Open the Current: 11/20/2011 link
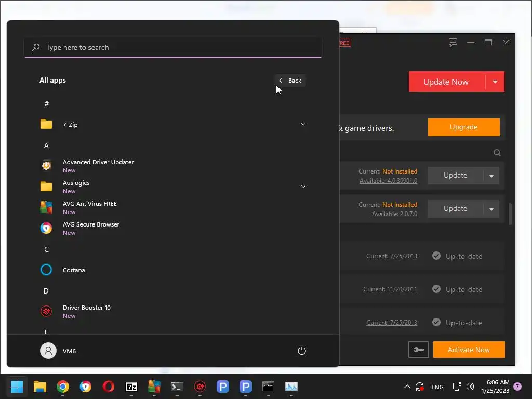Viewport: 532px width, 399px height. pos(390,289)
